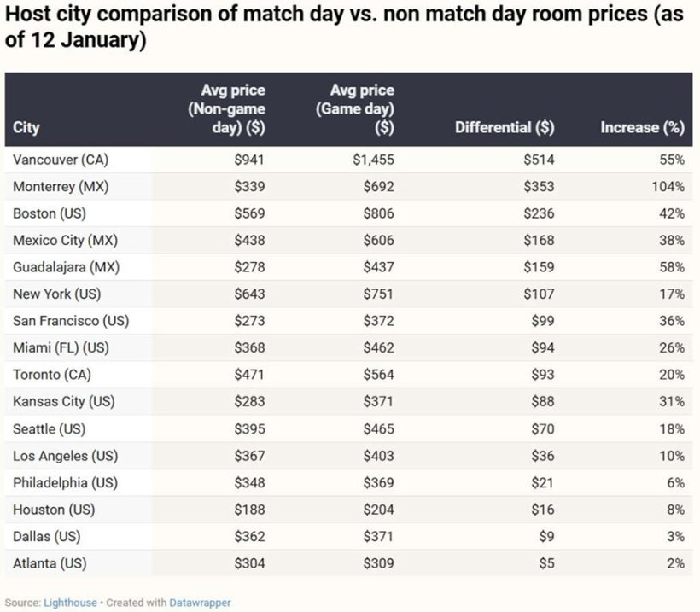Sort by the Increase (%) column header
The height and width of the screenshot is (612, 700).
(642, 128)
